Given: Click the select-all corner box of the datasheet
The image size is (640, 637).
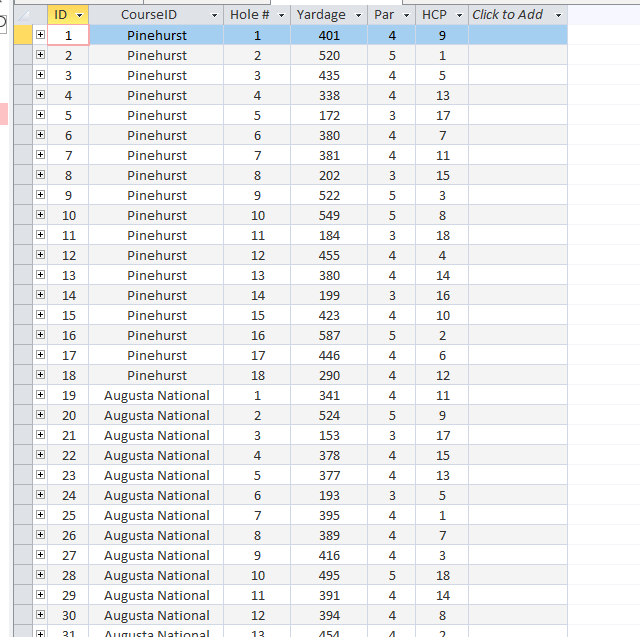Looking at the screenshot, I should coord(23,15).
